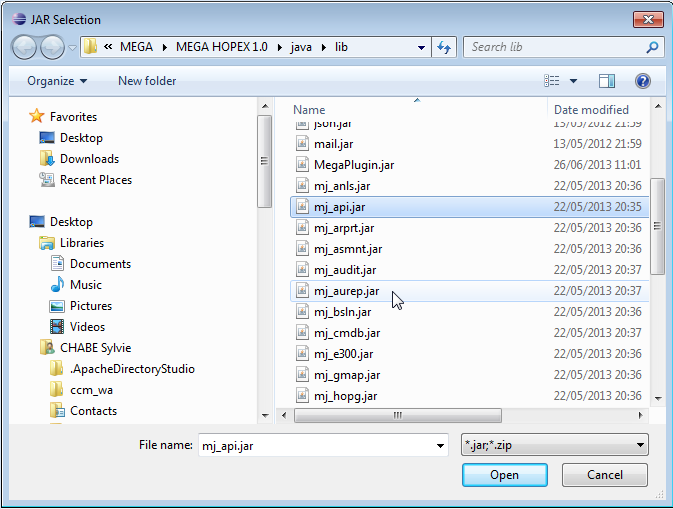Image resolution: width=673 pixels, height=509 pixels.
Task: Click New folder in the toolbar
Action: coord(147,81)
